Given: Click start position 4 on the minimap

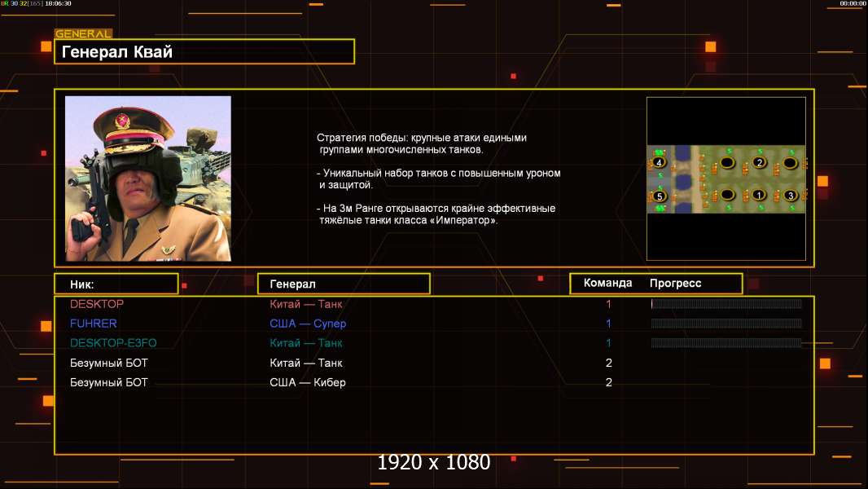Looking at the screenshot, I should click(659, 163).
